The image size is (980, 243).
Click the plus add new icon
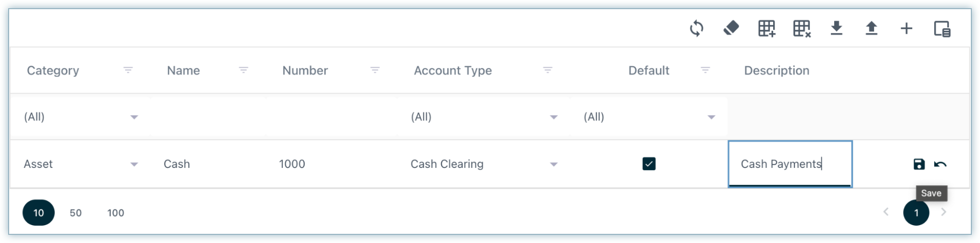tap(906, 28)
